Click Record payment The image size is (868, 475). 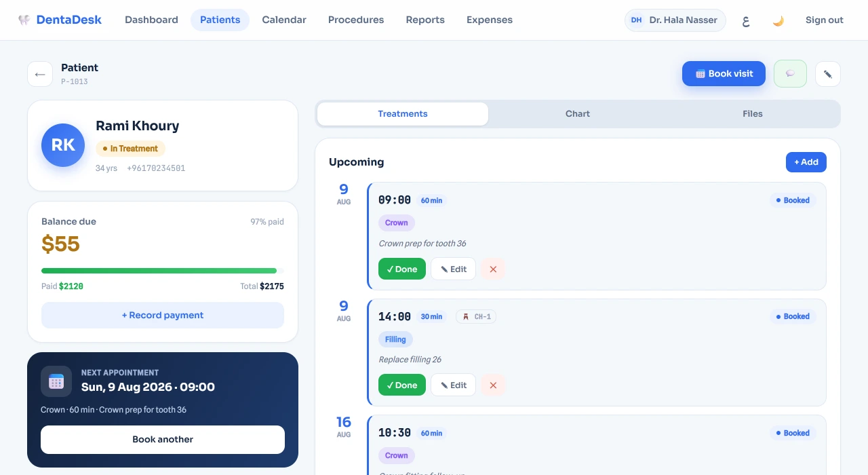163,315
